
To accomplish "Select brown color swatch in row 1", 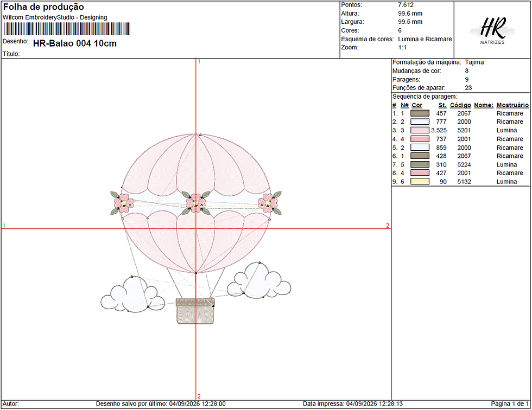I will (420, 113).
